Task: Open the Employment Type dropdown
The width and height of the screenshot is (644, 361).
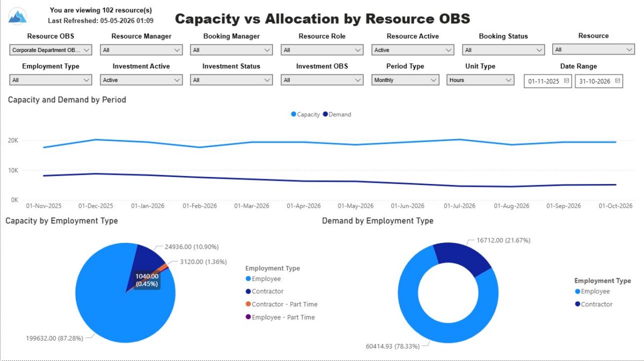Action: (51, 80)
